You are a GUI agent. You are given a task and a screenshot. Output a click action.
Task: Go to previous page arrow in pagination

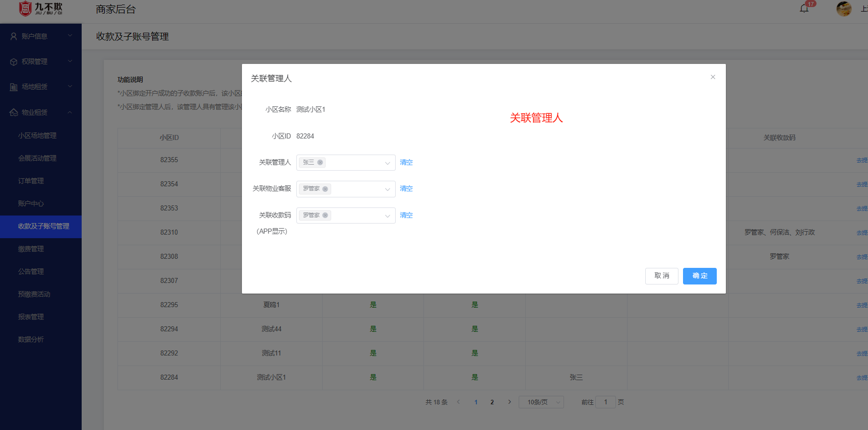(458, 402)
